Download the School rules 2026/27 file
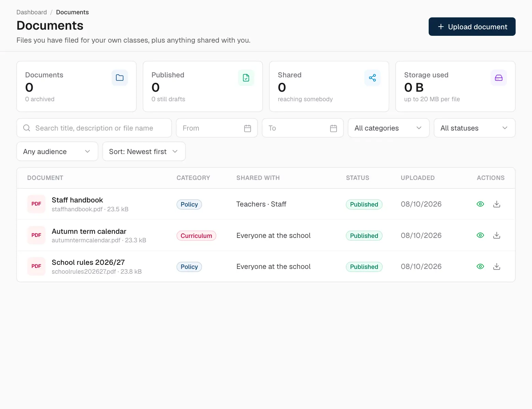 coord(497,267)
